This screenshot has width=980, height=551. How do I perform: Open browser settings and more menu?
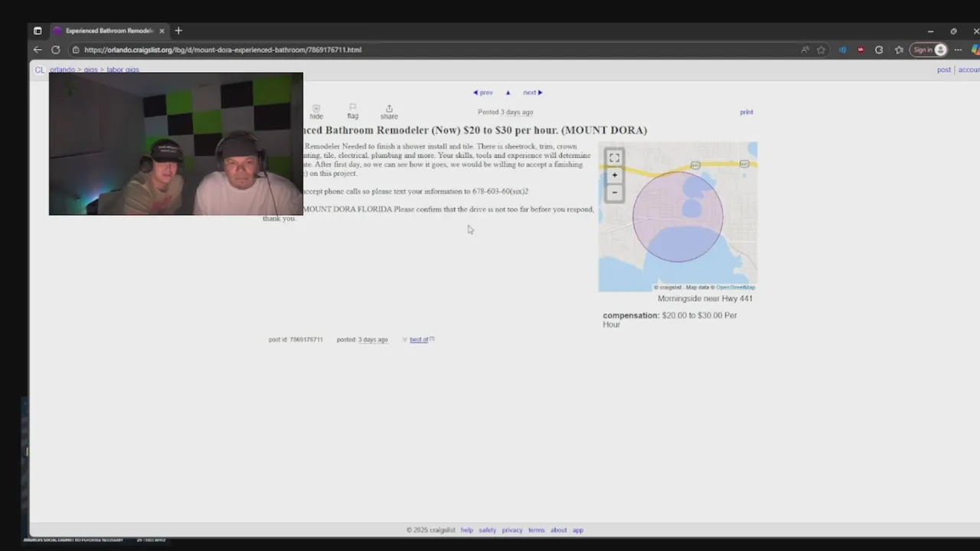958,50
